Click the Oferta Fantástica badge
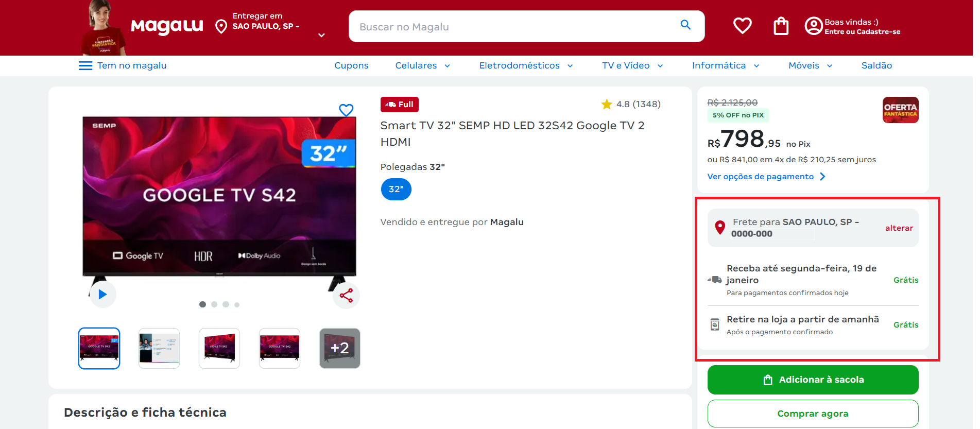The height and width of the screenshot is (429, 980). point(900,110)
